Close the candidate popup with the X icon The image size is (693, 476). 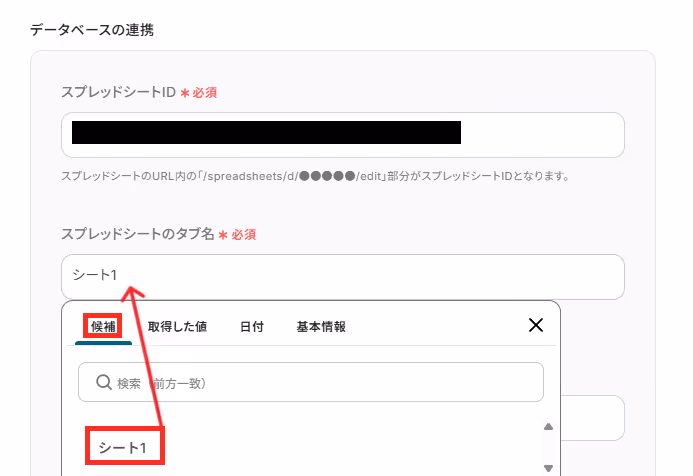click(536, 325)
